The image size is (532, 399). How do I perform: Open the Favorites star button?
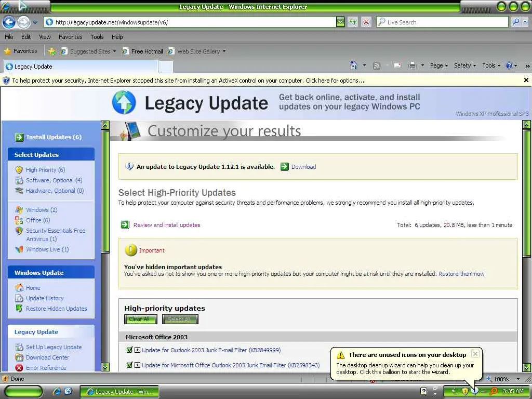tap(20, 51)
